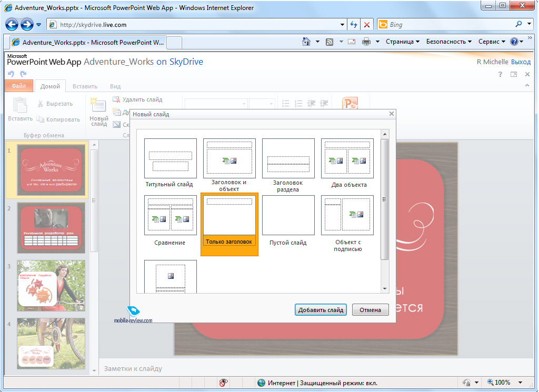Image resolution: width=539 pixels, height=392 pixels.
Task: Expand the Home page dropdown arrow
Action: point(317,42)
